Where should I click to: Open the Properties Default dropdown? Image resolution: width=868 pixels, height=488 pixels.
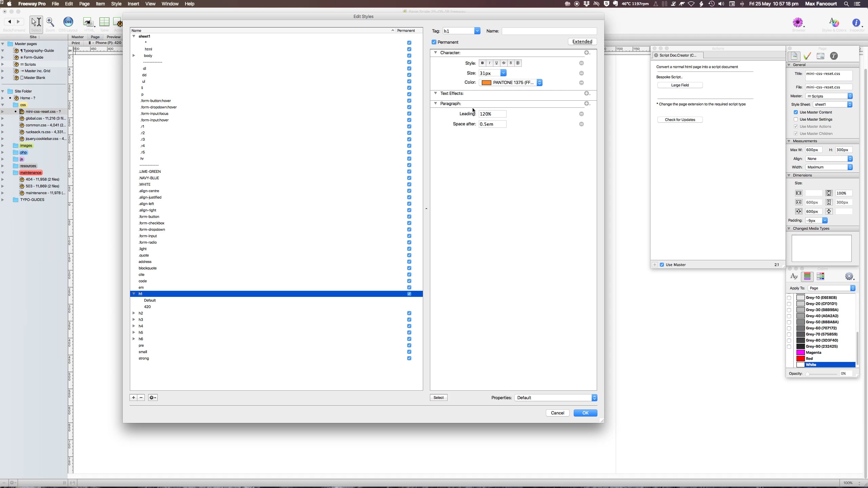tap(556, 398)
